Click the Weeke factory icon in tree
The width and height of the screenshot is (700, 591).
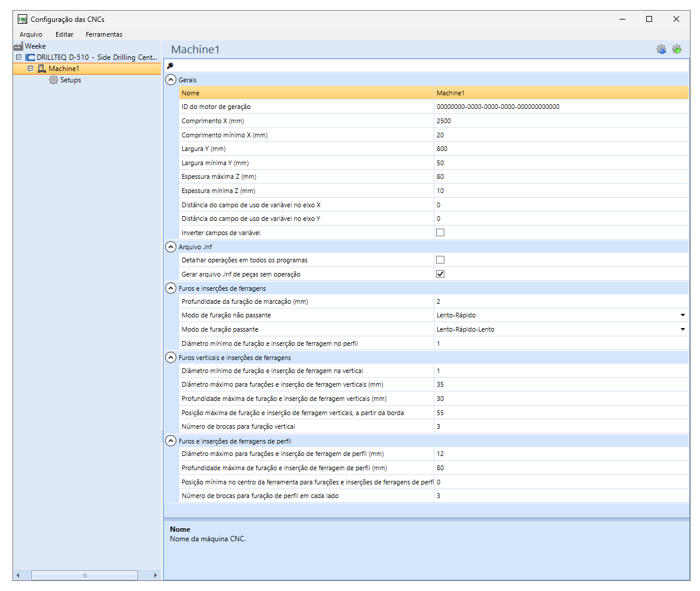(18, 46)
